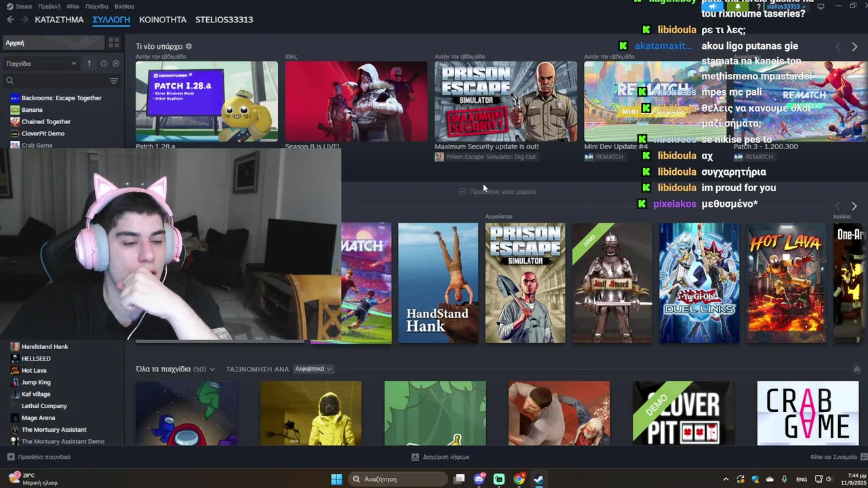Select Handstand Hank in the sidebar list
The height and width of the screenshot is (488, 868).
pyautogui.click(x=45, y=346)
